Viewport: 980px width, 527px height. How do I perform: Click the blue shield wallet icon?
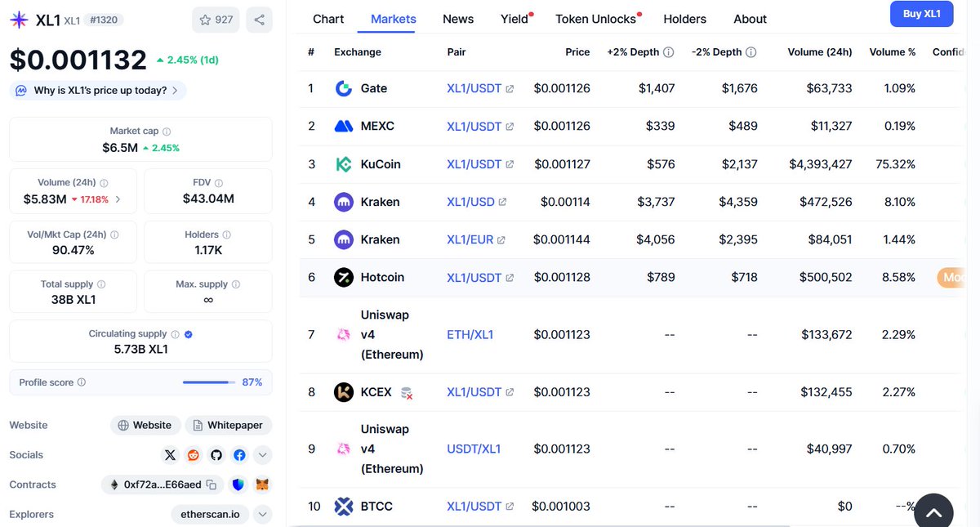pyautogui.click(x=238, y=485)
